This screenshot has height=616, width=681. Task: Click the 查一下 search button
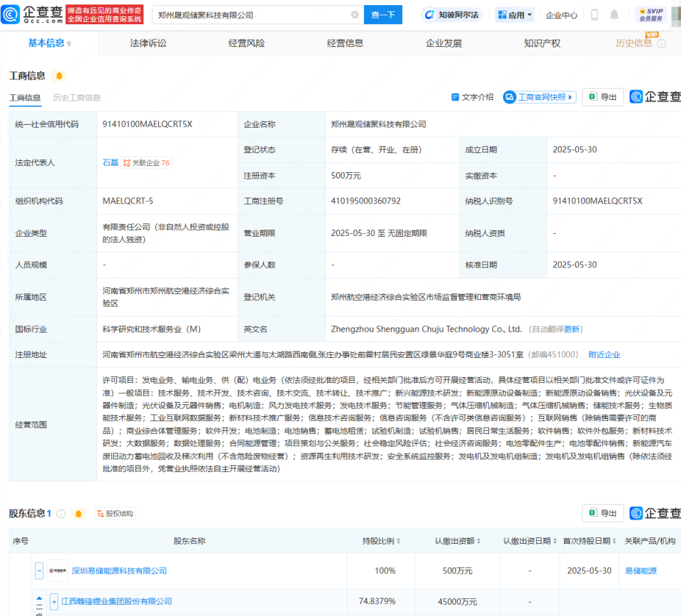coord(383,15)
